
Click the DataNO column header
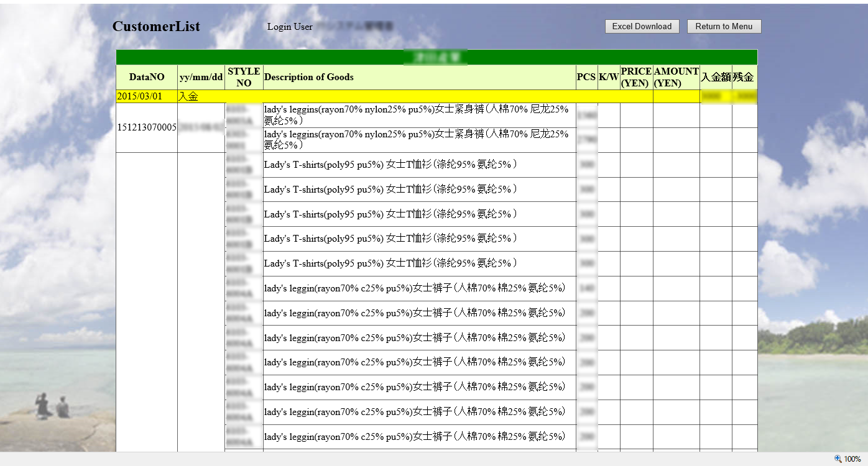(x=147, y=77)
